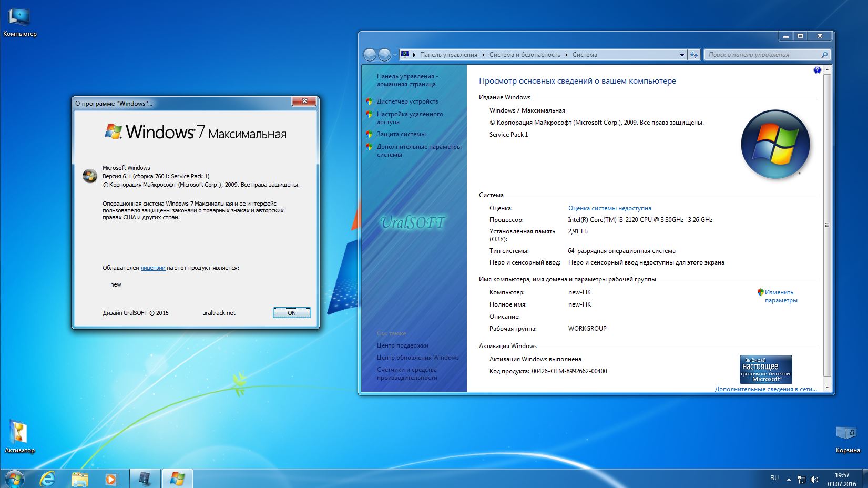The height and width of the screenshot is (488, 868).
Task: Open Счетчики и средства производительности link
Action: 407,373
